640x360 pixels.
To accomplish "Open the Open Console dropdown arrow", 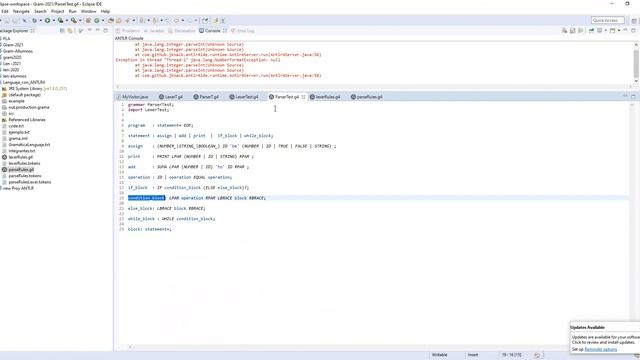I will [619, 31].
